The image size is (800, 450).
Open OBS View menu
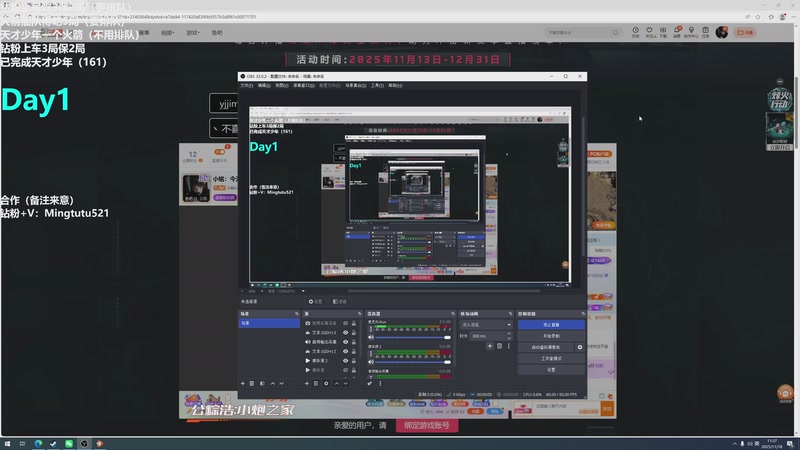pos(282,86)
